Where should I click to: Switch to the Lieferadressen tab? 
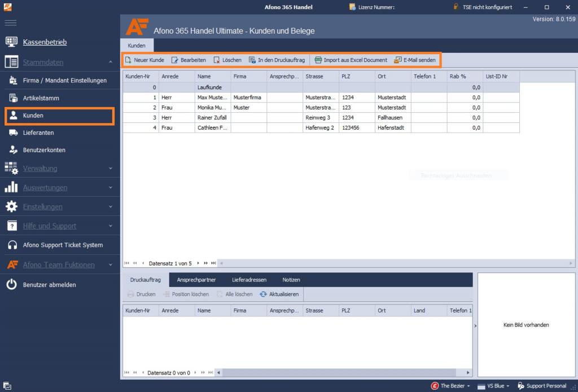(x=249, y=280)
